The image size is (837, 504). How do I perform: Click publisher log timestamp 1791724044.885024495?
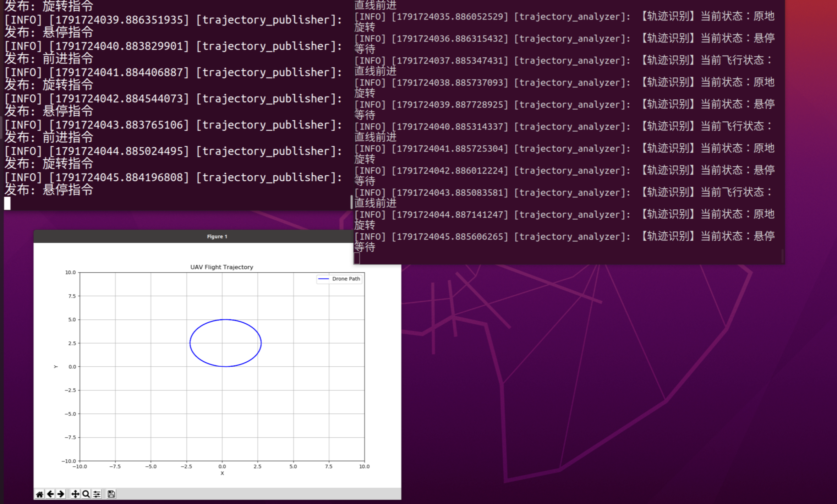point(119,151)
